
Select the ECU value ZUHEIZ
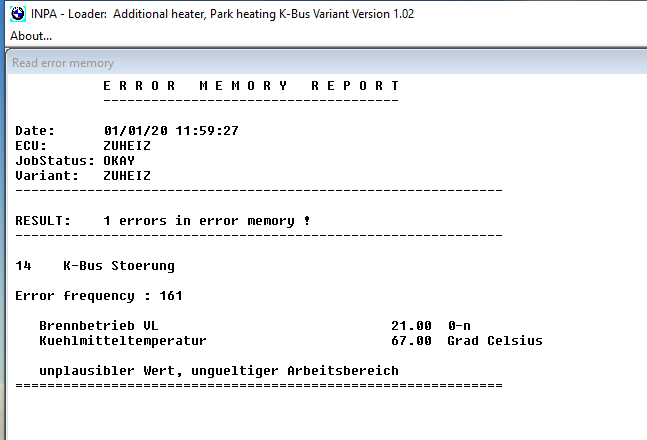click(127, 146)
